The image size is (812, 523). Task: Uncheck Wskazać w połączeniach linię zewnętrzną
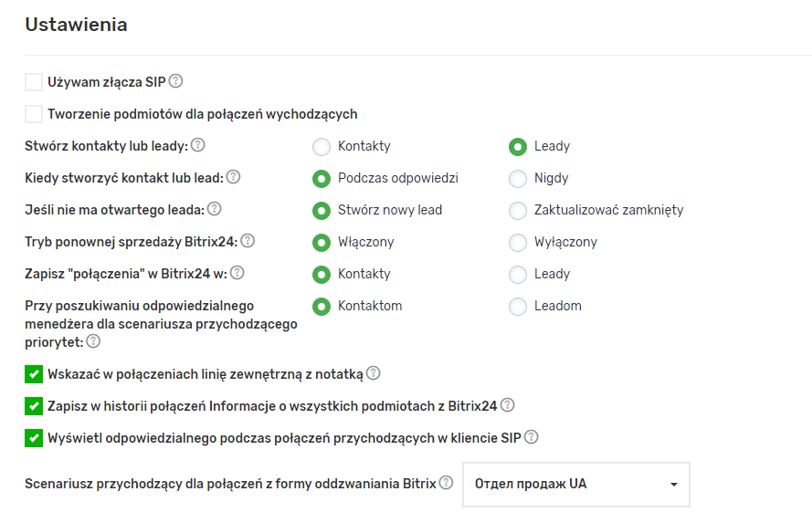pyautogui.click(x=34, y=374)
